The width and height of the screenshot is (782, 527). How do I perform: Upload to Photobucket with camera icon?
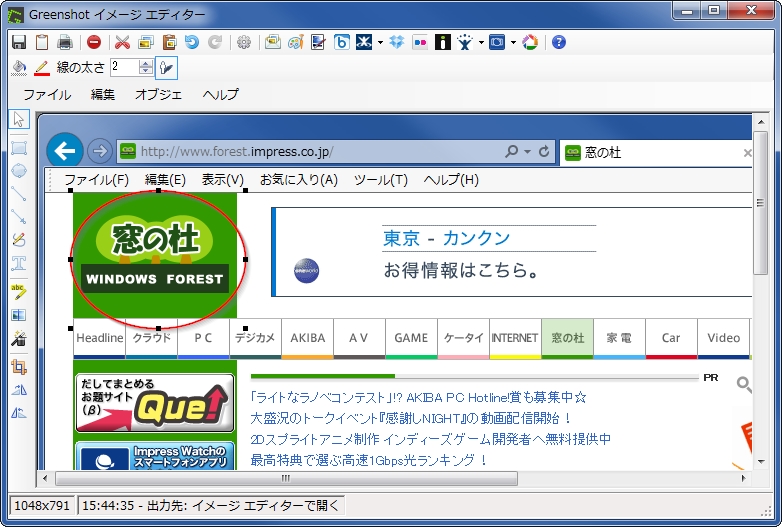(x=497, y=42)
